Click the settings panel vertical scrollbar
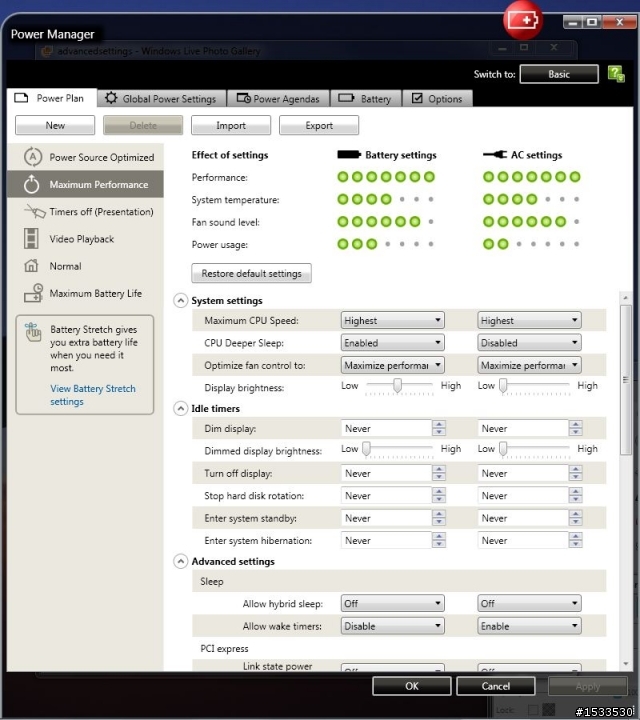Image resolution: width=640 pixels, height=720 pixels. [625, 379]
